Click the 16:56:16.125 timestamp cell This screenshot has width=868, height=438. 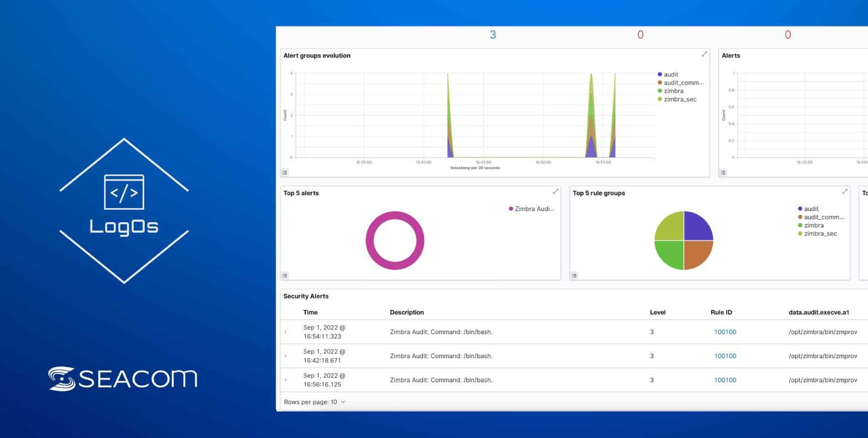pos(324,380)
